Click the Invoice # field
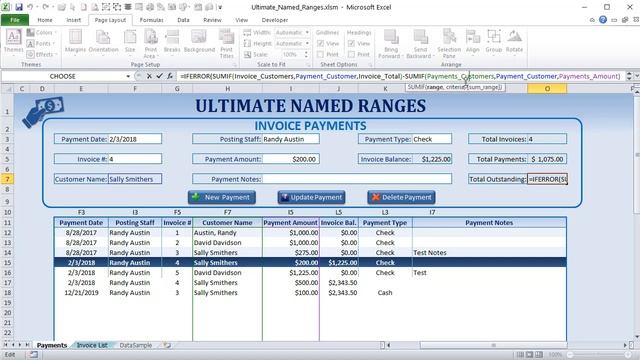This screenshot has width=640, height=360. tap(135, 159)
